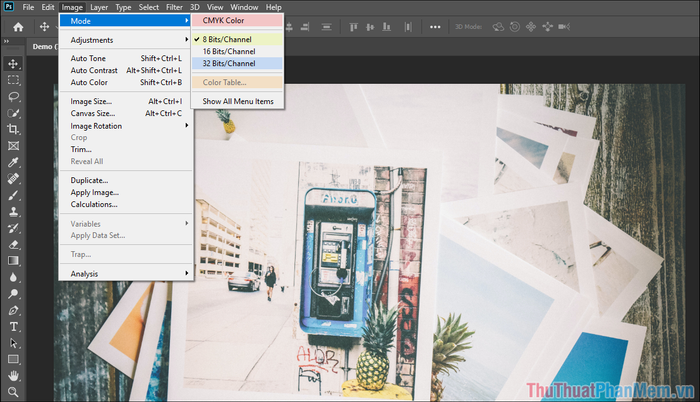
Task: Select the Lasso tool
Action: (13, 96)
